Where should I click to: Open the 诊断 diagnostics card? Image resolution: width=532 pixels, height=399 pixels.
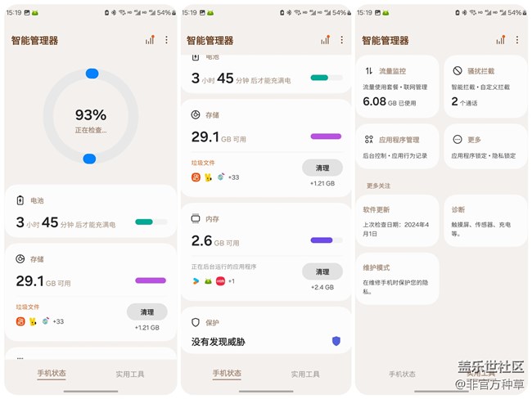tap(485, 221)
